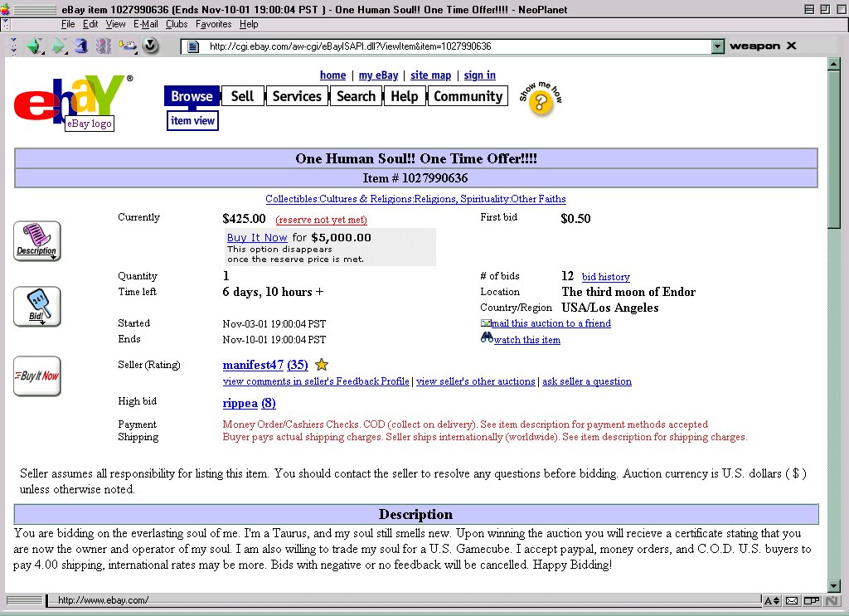
Task: Click the green Forward navigation arrow
Action: click(57, 46)
